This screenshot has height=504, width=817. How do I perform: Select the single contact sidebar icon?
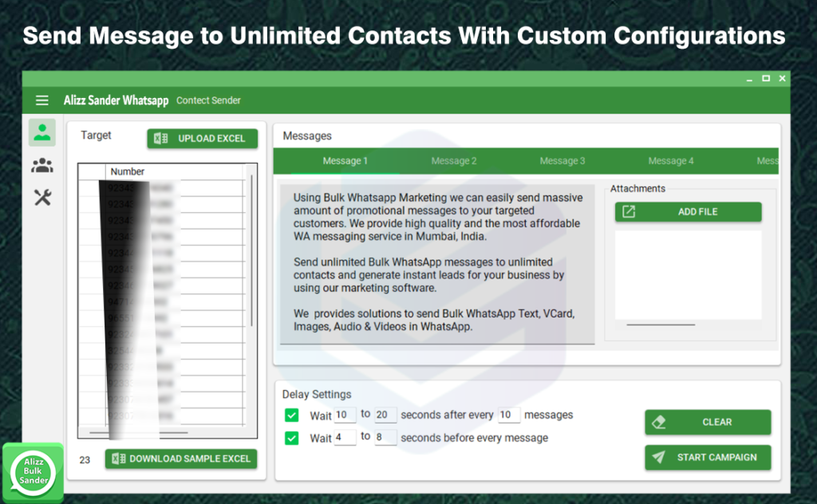click(42, 132)
